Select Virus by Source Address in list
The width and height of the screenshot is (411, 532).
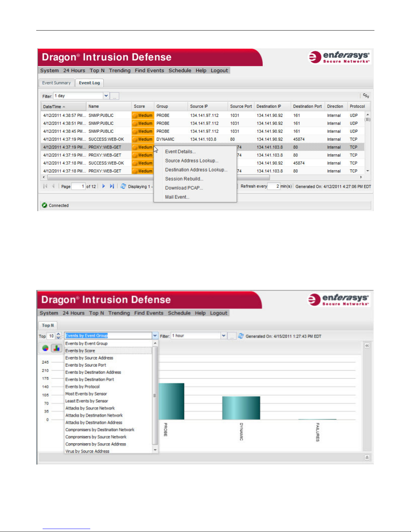pos(108,451)
